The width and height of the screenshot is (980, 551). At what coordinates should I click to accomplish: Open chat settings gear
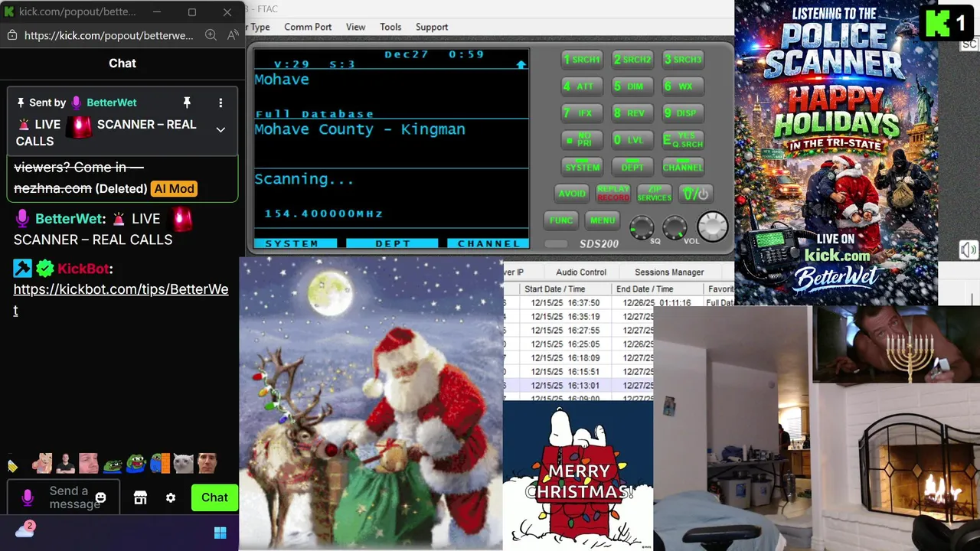pos(171,498)
